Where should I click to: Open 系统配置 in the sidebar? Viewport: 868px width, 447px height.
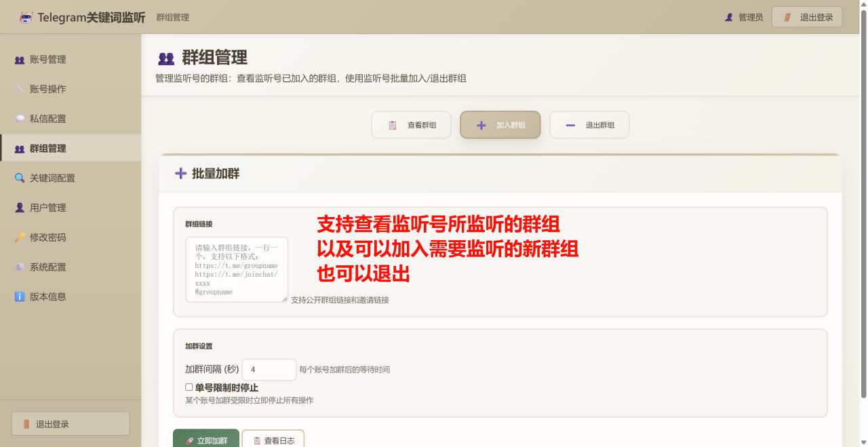(71, 267)
